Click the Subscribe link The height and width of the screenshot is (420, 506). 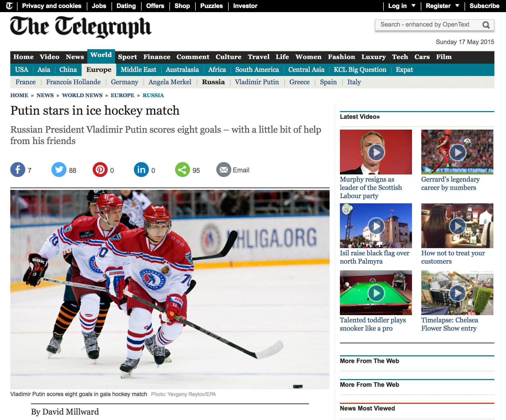pyautogui.click(x=484, y=6)
